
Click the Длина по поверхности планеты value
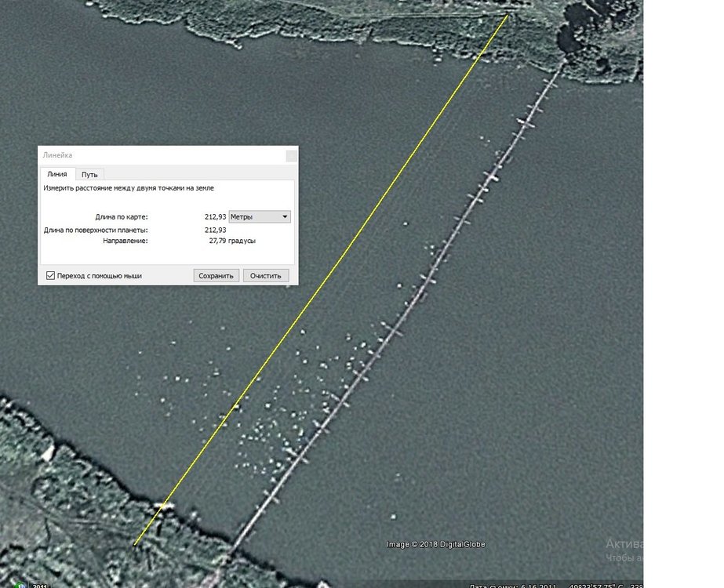[215, 230]
